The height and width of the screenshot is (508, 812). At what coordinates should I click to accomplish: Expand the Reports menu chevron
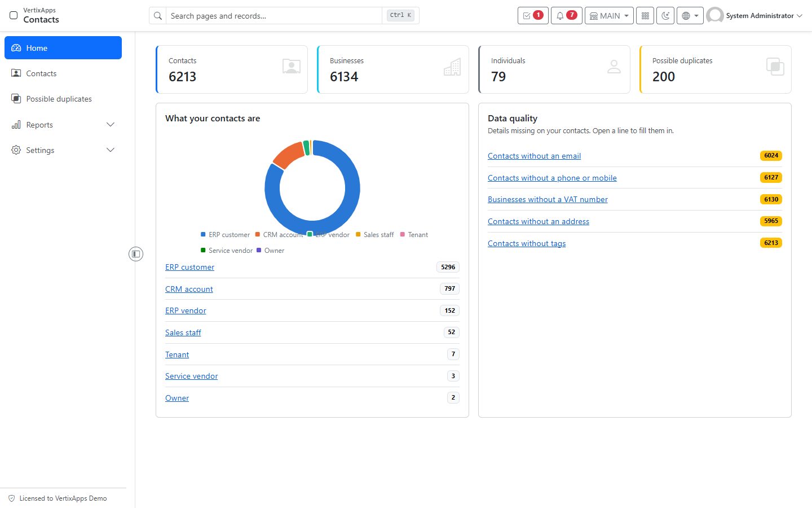[x=111, y=125]
